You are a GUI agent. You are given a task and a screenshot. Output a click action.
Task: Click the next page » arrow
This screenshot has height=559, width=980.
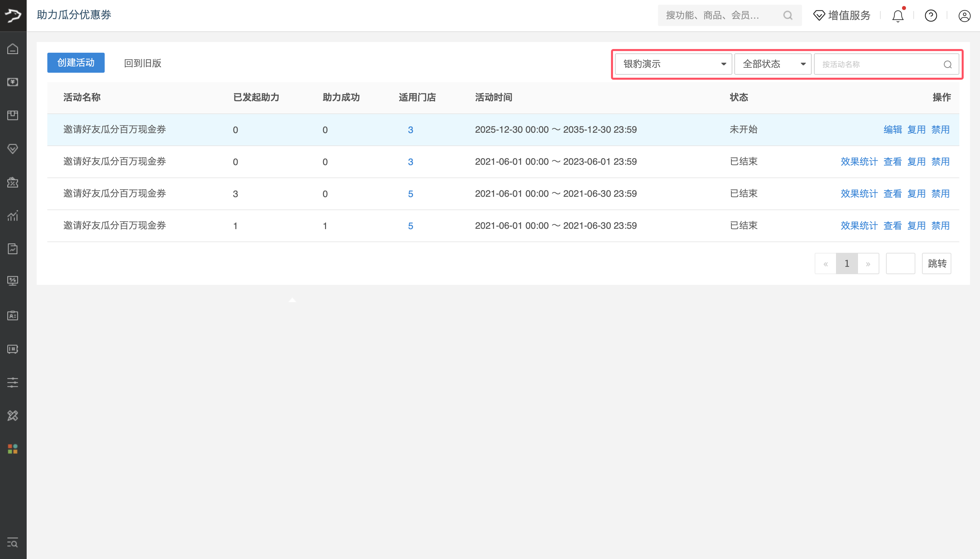[868, 263]
